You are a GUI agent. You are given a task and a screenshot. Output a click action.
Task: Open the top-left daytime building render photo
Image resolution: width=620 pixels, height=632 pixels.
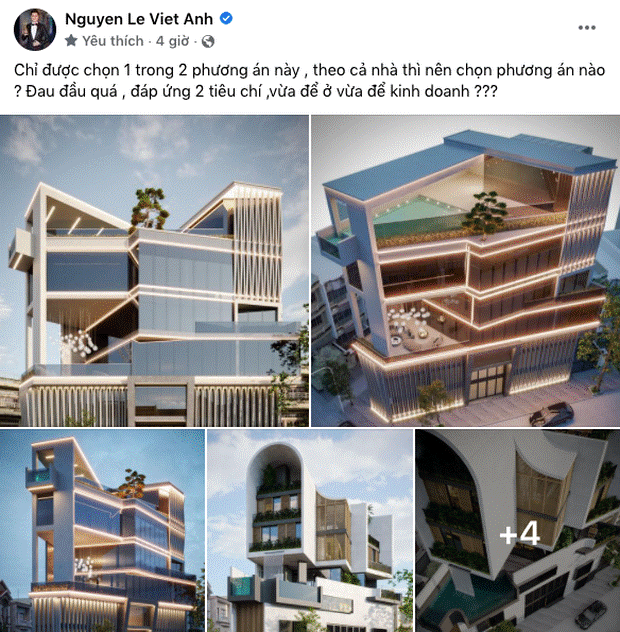point(154,271)
